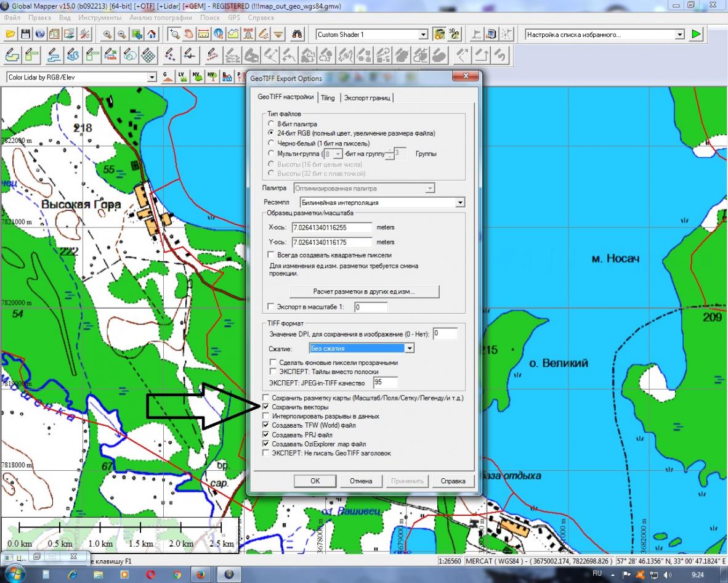The height and width of the screenshot is (583, 728).
Task: Click the Open Data File folder icon
Action: point(12,35)
